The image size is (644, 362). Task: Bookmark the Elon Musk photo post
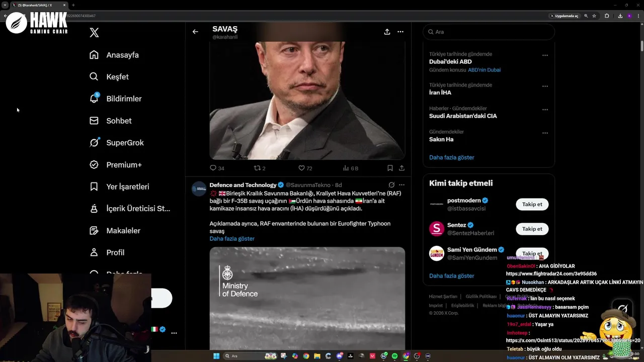(390, 168)
